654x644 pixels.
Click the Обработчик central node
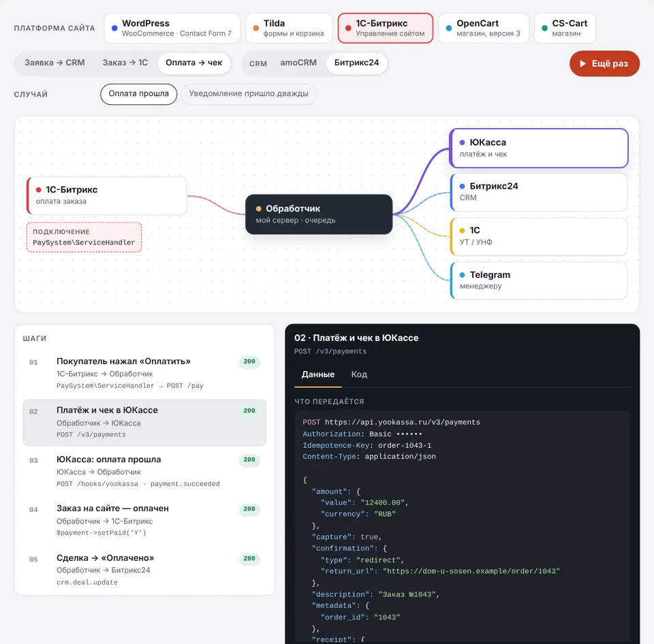[x=319, y=214]
